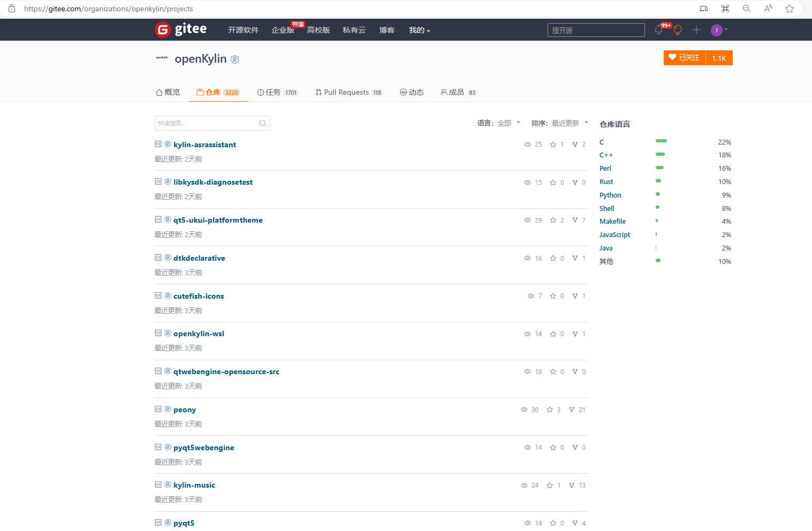Click the browser apps grid icon

pos(725,9)
